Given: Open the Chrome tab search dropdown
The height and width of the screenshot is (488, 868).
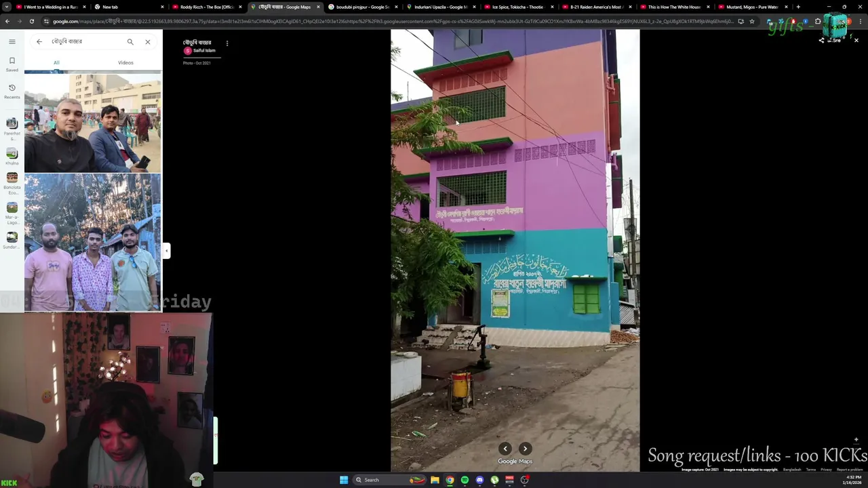Looking at the screenshot, I should [7, 7].
